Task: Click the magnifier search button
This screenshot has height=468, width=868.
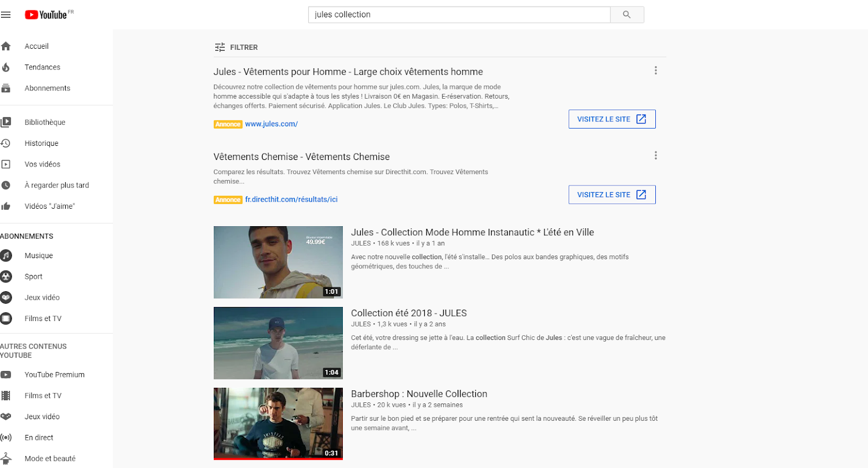Action: [x=627, y=15]
